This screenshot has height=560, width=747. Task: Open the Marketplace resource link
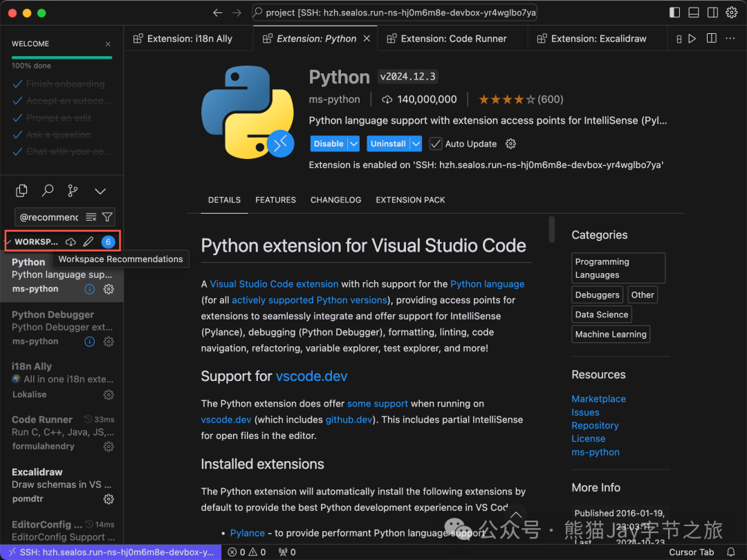pos(599,399)
